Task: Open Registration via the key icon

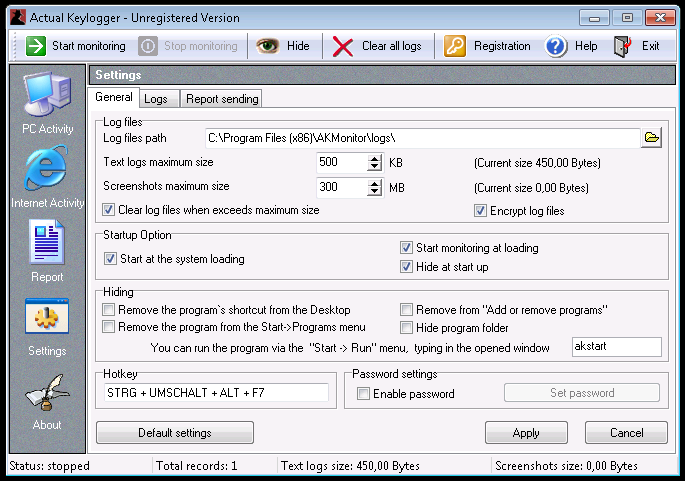Action: click(455, 46)
